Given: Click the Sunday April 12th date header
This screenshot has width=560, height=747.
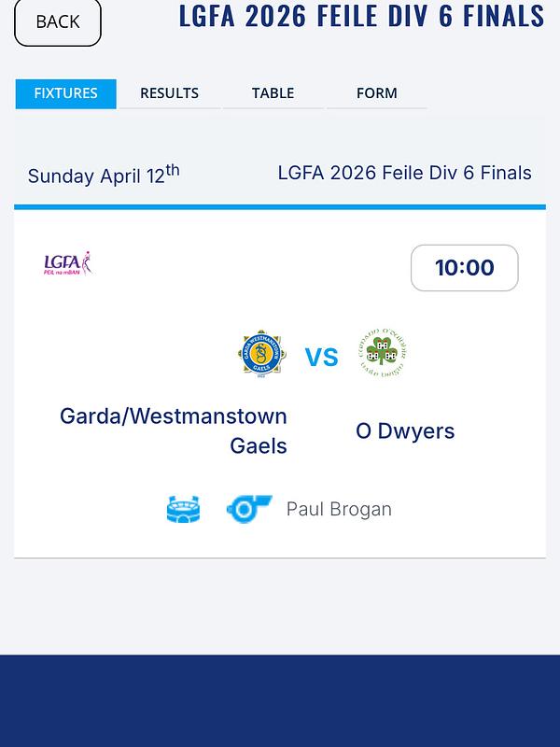Looking at the screenshot, I should click(104, 175).
